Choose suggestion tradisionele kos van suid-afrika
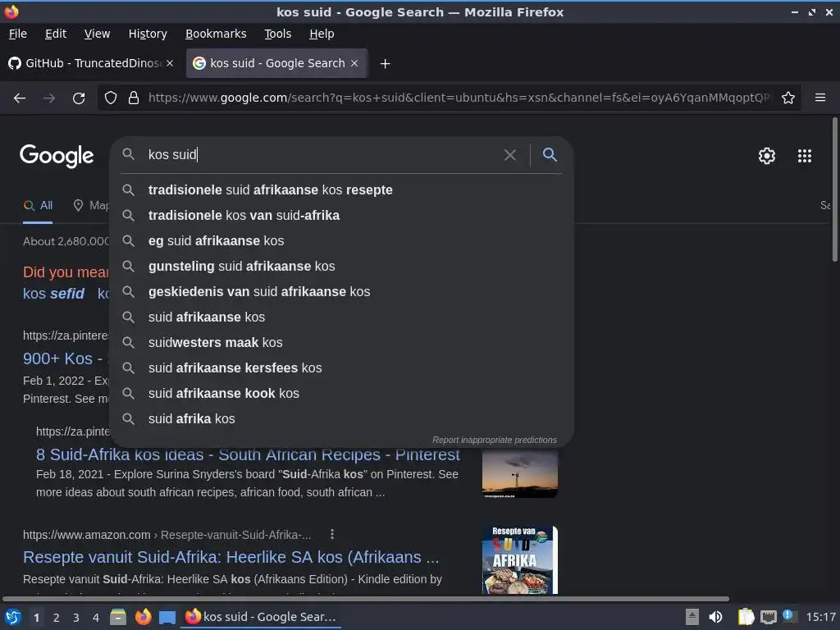840x630 pixels. 342,216
